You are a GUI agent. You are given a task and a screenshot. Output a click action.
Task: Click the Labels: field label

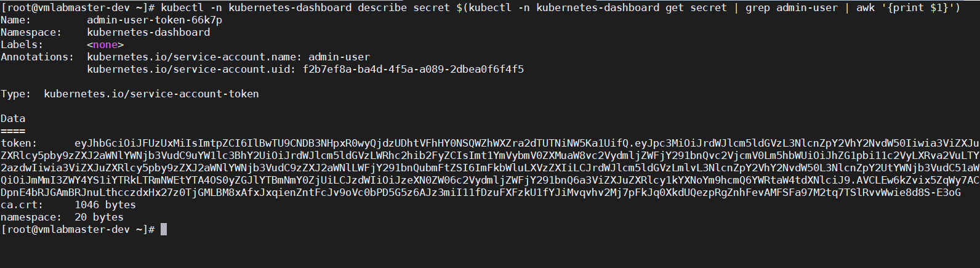click(x=22, y=44)
